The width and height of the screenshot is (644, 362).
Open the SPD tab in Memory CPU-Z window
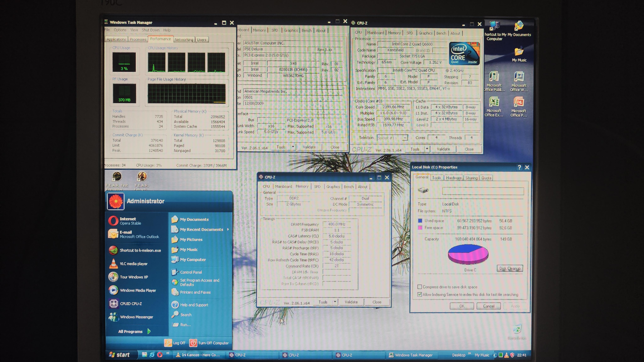pyautogui.click(x=317, y=187)
